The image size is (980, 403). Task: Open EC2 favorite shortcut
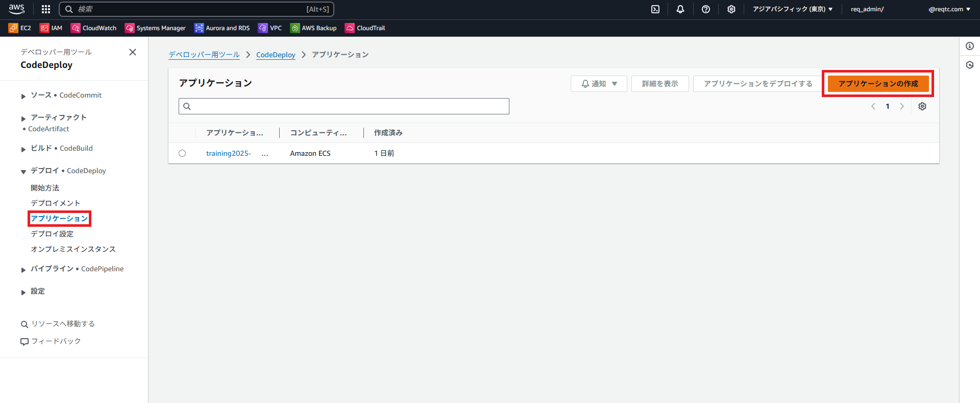pos(20,28)
